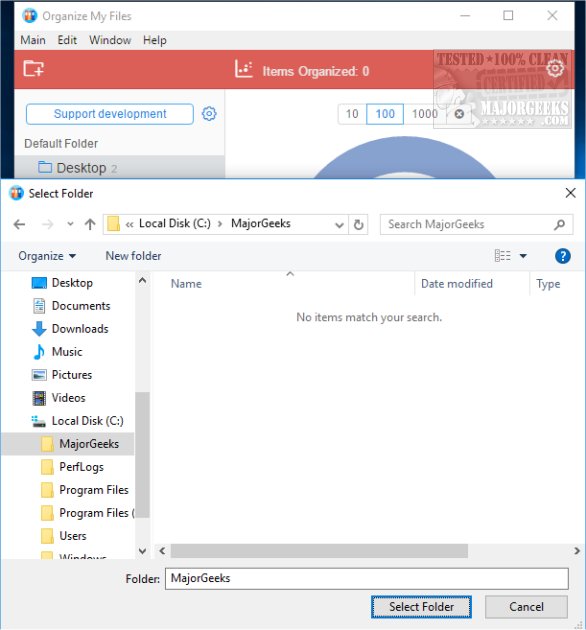This screenshot has width=586, height=630.
Task: Close the Select Folder dialog
Action: point(570,193)
